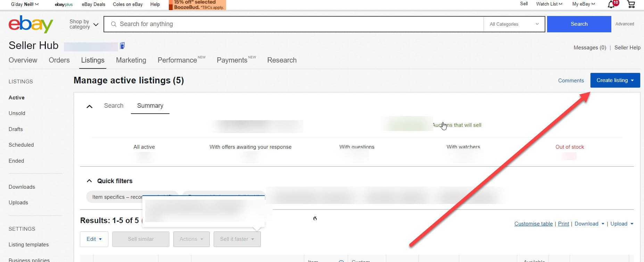Open the G'day Neil account dropdown
Viewport: 644px width, 262px height.
point(25,4)
